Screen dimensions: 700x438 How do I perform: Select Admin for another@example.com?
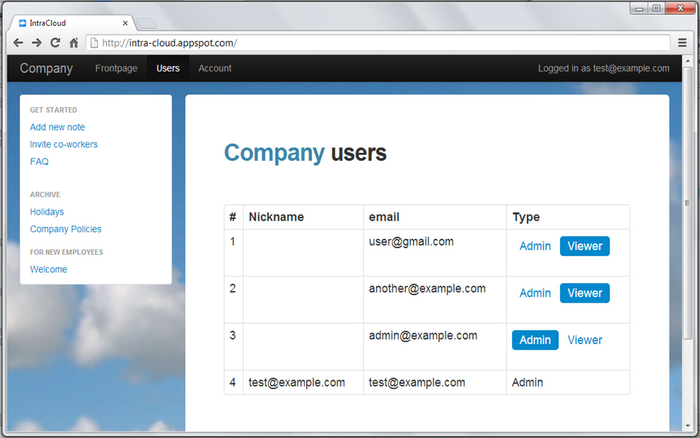click(x=535, y=293)
